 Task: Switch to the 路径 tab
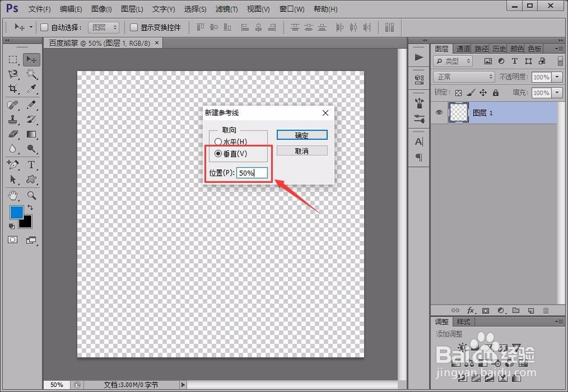481,49
